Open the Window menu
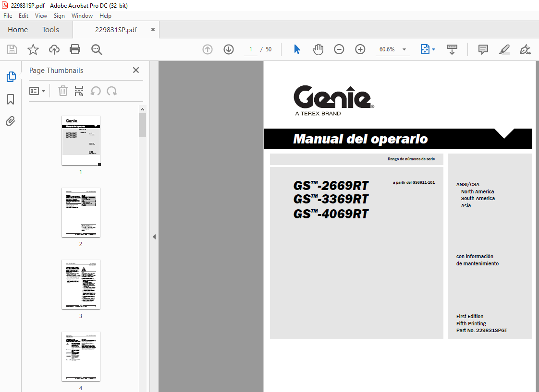539x392 pixels. pos(82,16)
